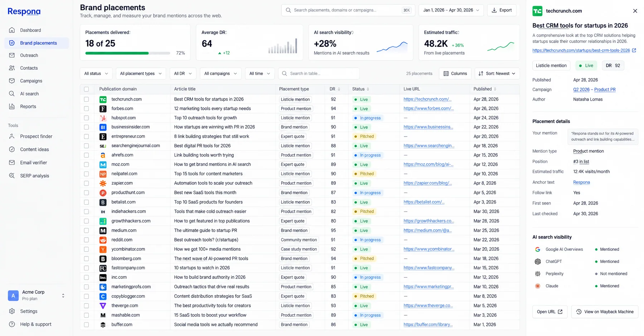Click the moz.com row logo icon
This screenshot has height=336, width=644.
pyautogui.click(x=103, y=165)
